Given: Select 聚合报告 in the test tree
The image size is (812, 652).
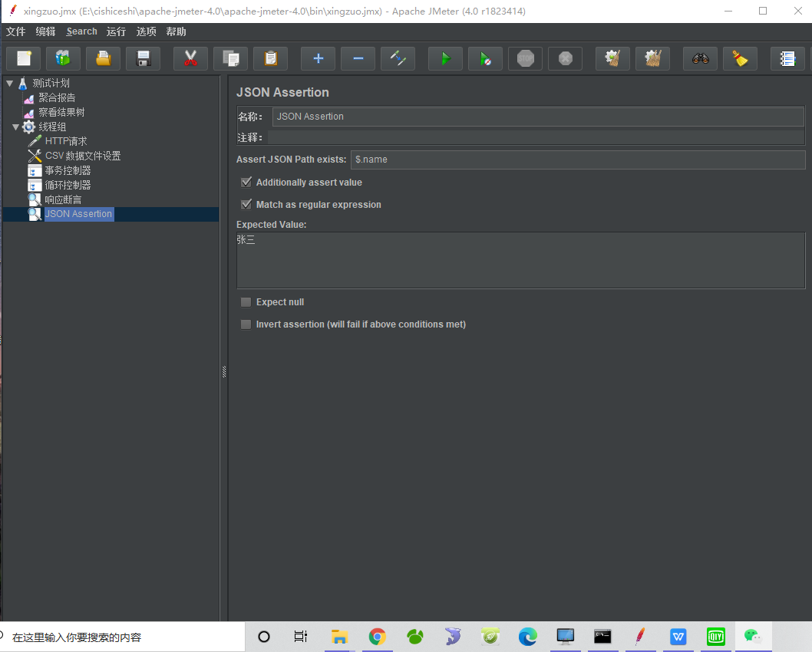Looking at the screenshot, I should tap(57, 98).
